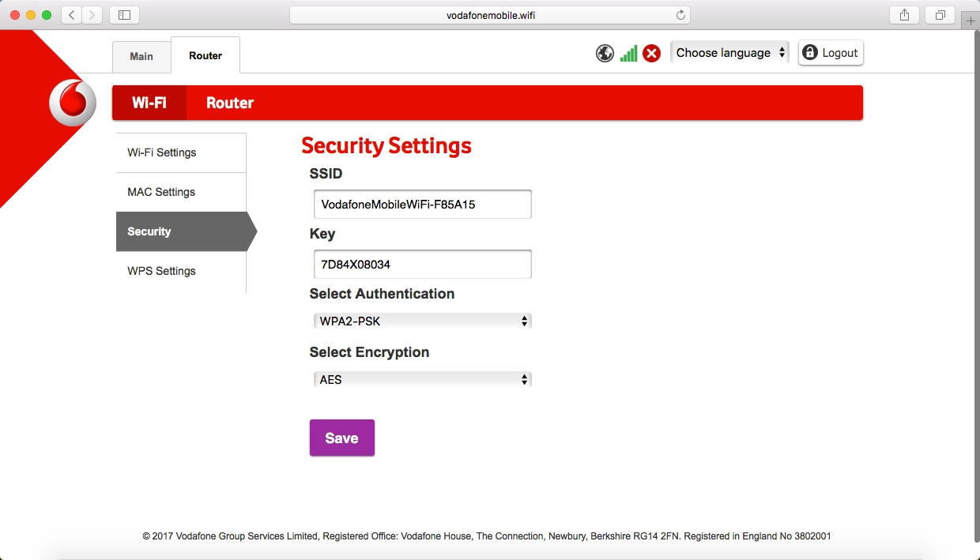Switch to the Main tab
The image size is (980, 560).
pyautogui.click(x=141, y=56)
